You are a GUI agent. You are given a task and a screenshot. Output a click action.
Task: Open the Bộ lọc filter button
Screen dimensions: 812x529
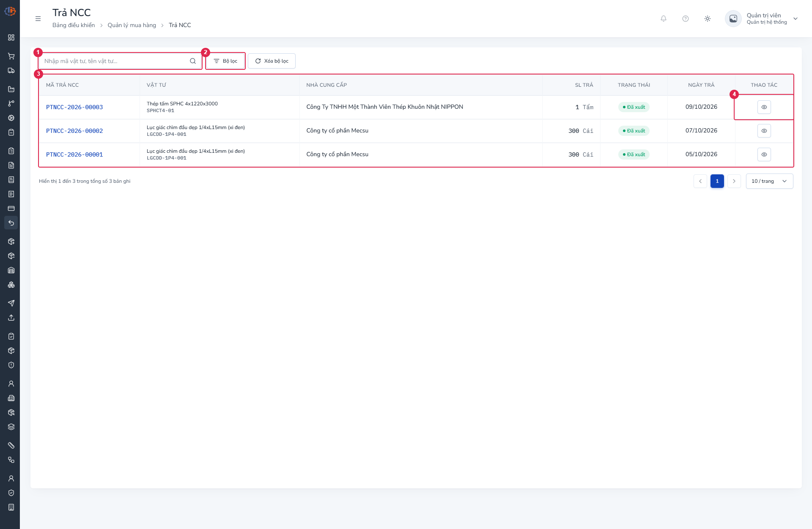[x=225, y=61]
